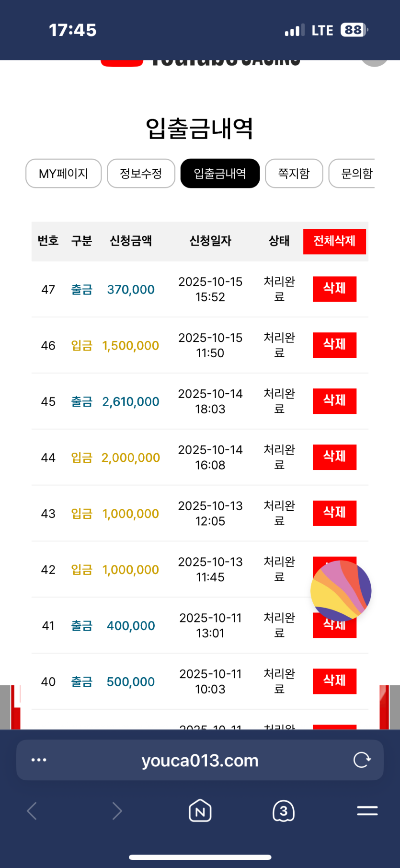This screenshot has width=400, height=868.
Task: Tap the back navigation arrow
Action: tap(32, 811)
